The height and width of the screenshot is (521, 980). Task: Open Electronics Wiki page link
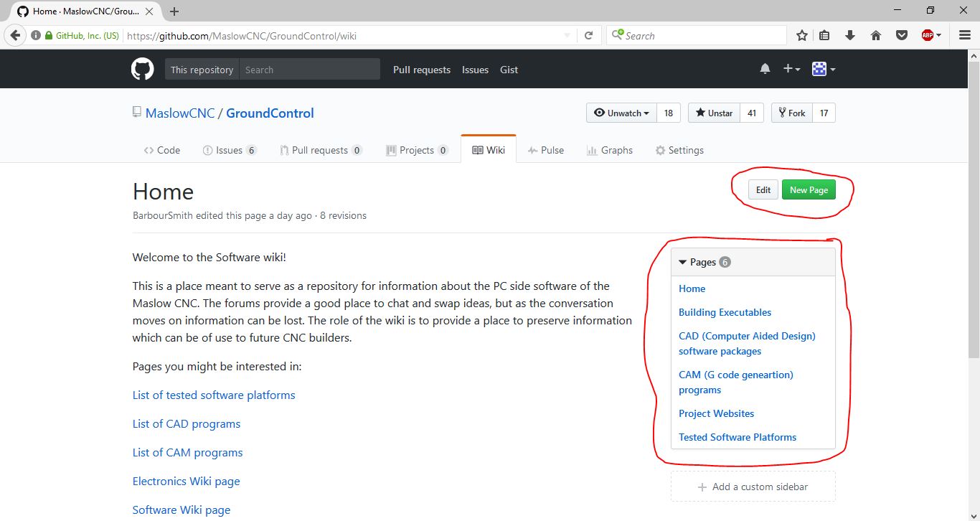pyautogui.click(x=187, y=482)
